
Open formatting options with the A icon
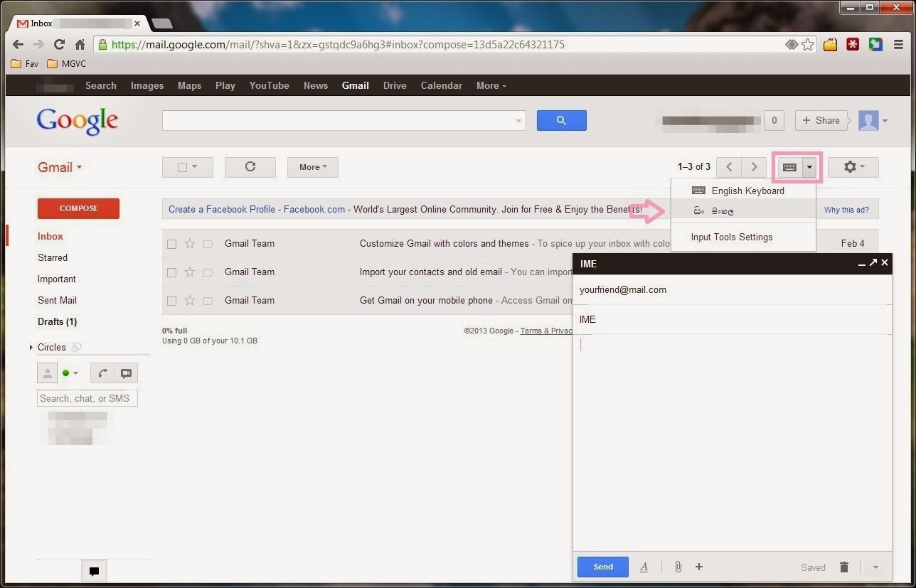click(x=644, y=567)
